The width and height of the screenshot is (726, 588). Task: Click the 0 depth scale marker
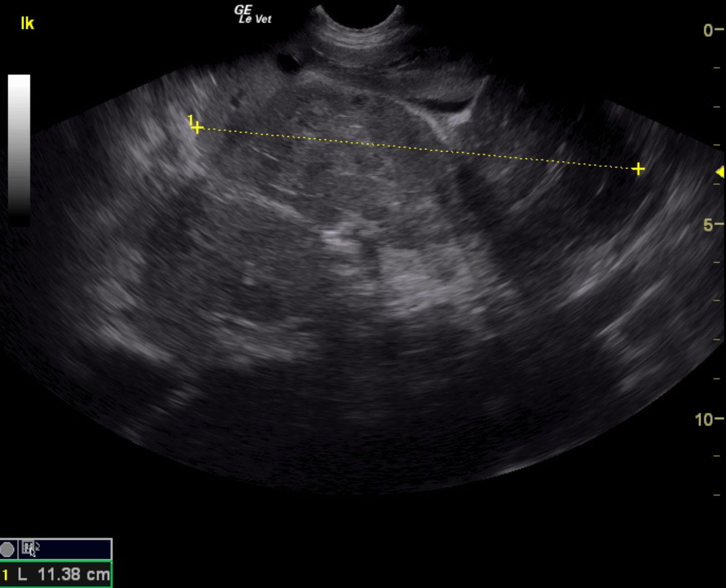[x=709, y=30]
